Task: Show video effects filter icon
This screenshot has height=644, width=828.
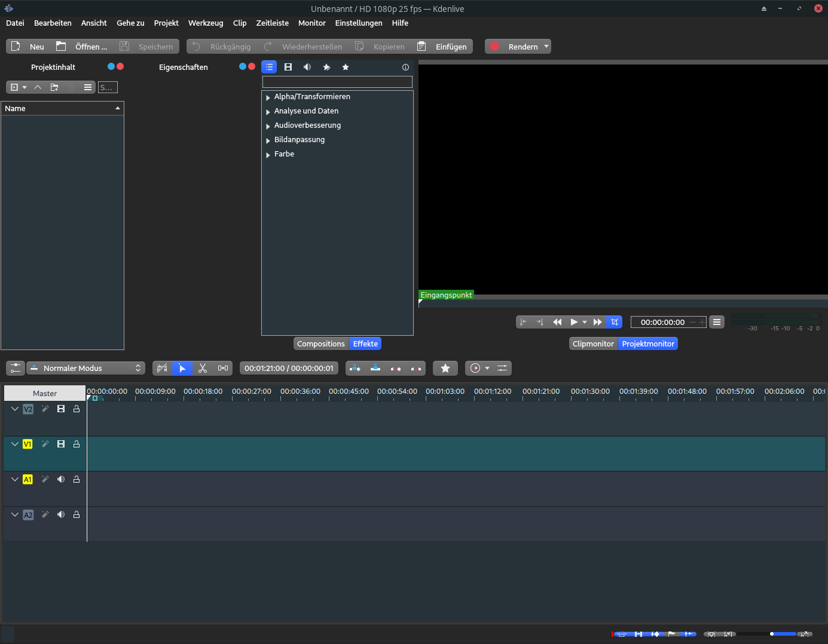Action: click(x=288, y=68)
